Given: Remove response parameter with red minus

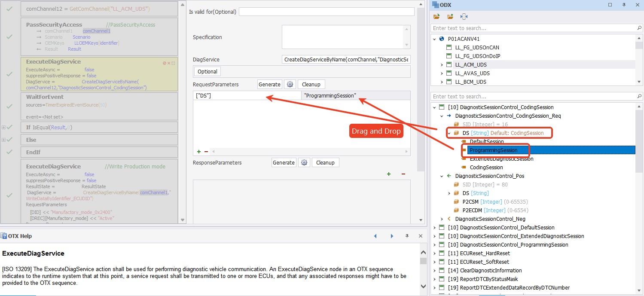Looking at the screenshot, I should pyautogui.click(x=403, y=174).
